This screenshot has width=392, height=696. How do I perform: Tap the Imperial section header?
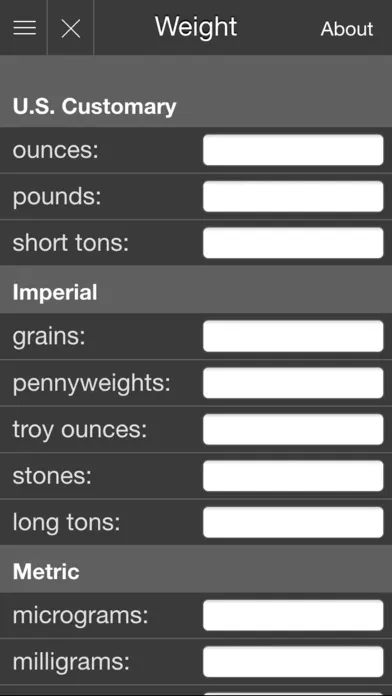[196, 293]
